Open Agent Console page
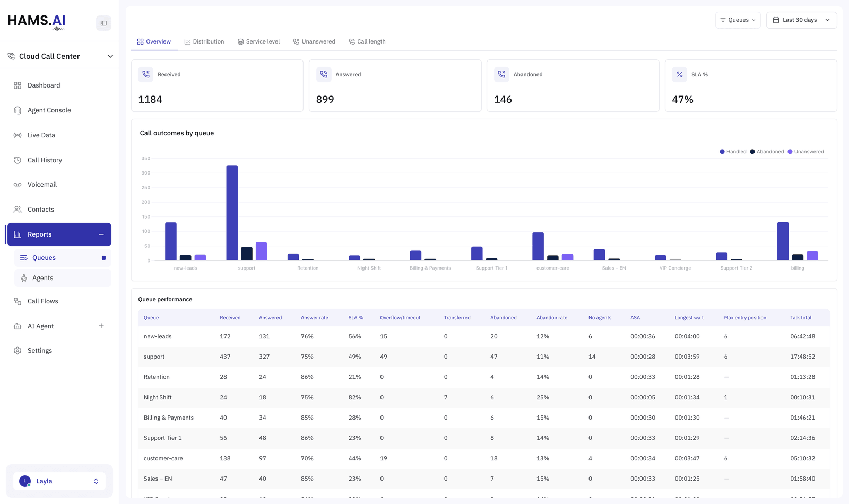The width and height of the screenshot is (849, 504). (x=59, y=110)
